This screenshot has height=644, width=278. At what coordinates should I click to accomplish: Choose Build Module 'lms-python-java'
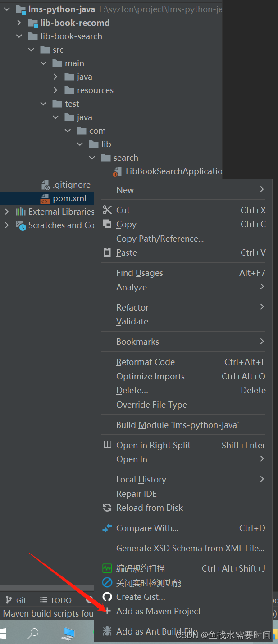pyautogui.click(x=183, y=425)
